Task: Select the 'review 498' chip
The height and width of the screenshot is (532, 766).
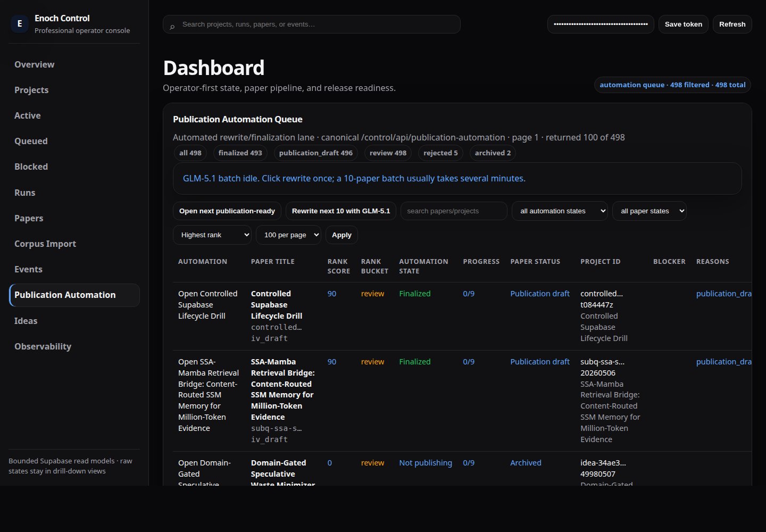Action: [388, 153]
